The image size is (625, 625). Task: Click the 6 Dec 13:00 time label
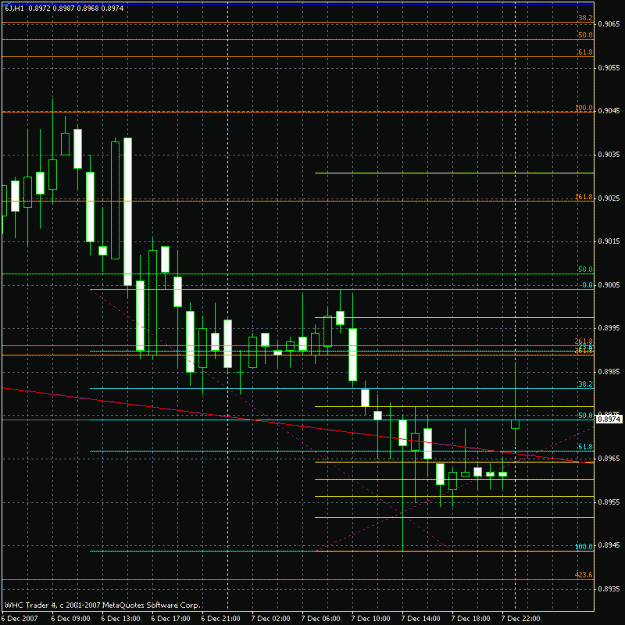(x=121, y=618)
